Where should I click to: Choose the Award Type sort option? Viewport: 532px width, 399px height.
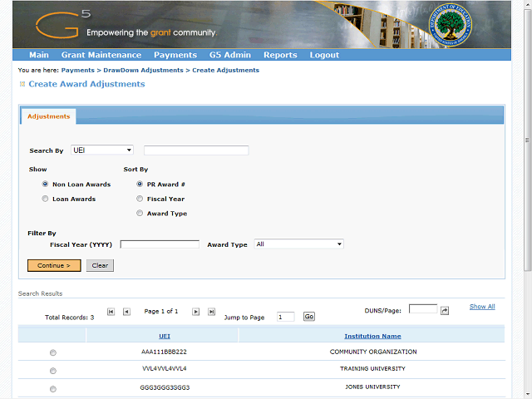click(140, 214)
